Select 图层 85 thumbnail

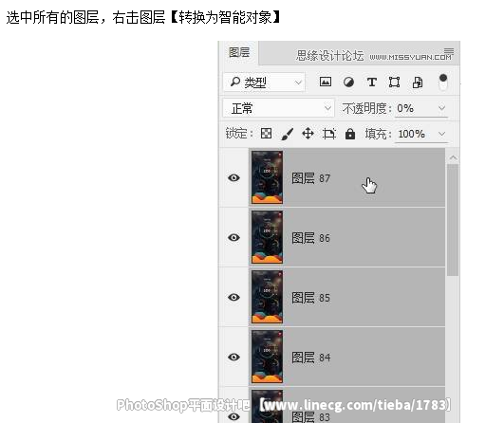coord(267,297)
